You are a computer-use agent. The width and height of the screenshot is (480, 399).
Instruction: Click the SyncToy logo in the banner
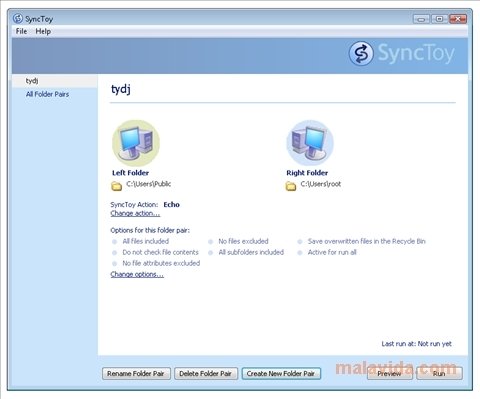click(402, 53)
